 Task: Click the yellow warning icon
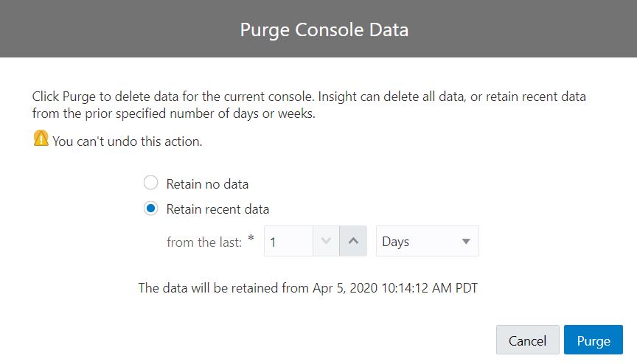[41, 139]
